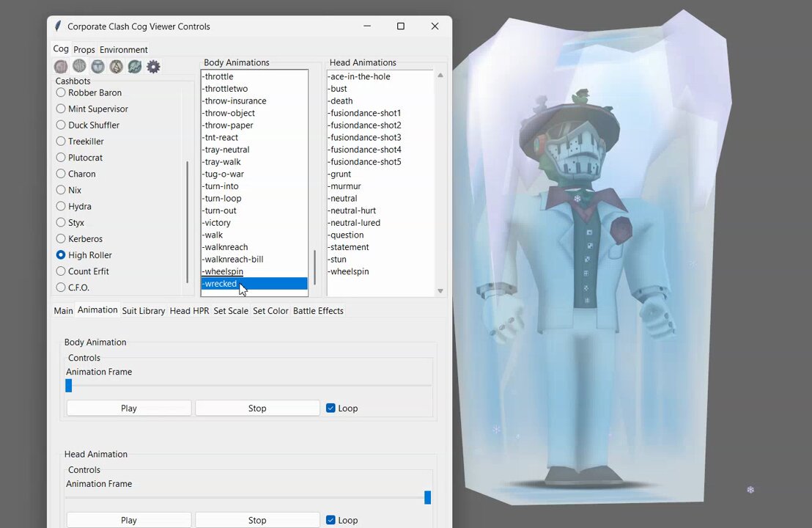Select the green chart Boardbot department icon

pyautogui.click(x=135, y=66)
